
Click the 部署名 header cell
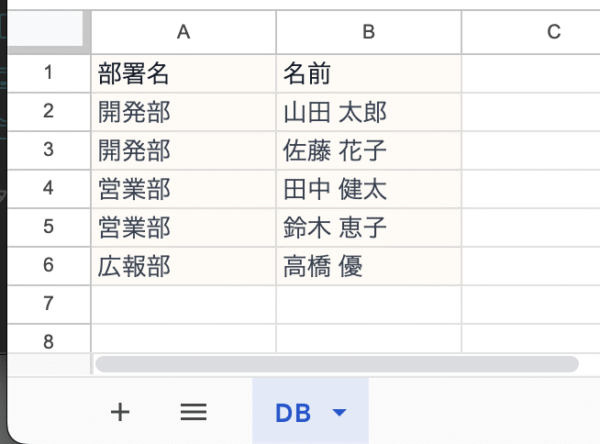point(183,73)
